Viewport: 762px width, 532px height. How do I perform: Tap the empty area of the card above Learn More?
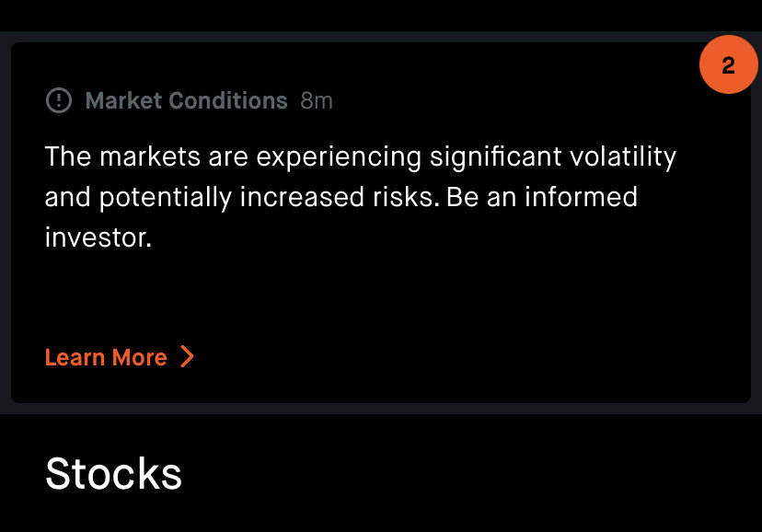tap(380, 296)
